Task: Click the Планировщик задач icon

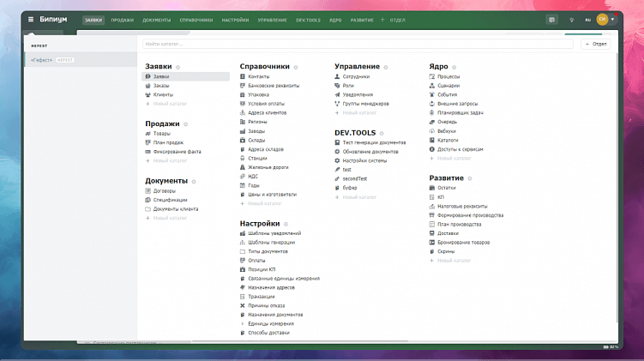Action: click(x=431, y=112)
